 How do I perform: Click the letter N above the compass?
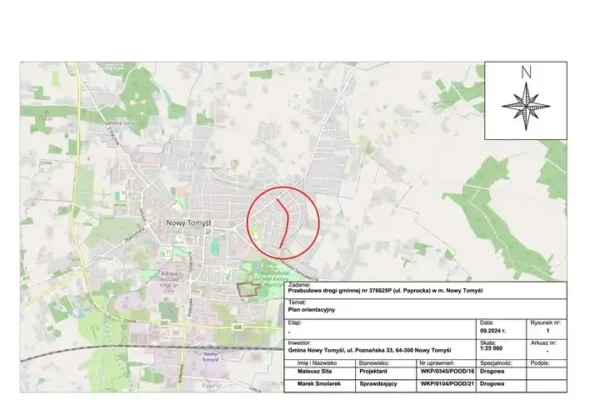527,72
